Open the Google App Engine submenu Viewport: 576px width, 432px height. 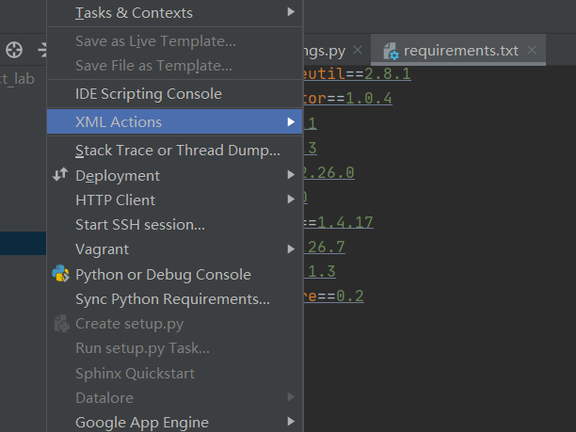coord(174,422)
